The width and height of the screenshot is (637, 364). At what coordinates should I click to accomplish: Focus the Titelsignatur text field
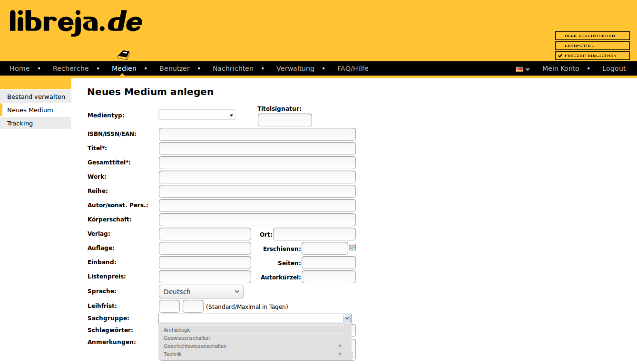284,120
